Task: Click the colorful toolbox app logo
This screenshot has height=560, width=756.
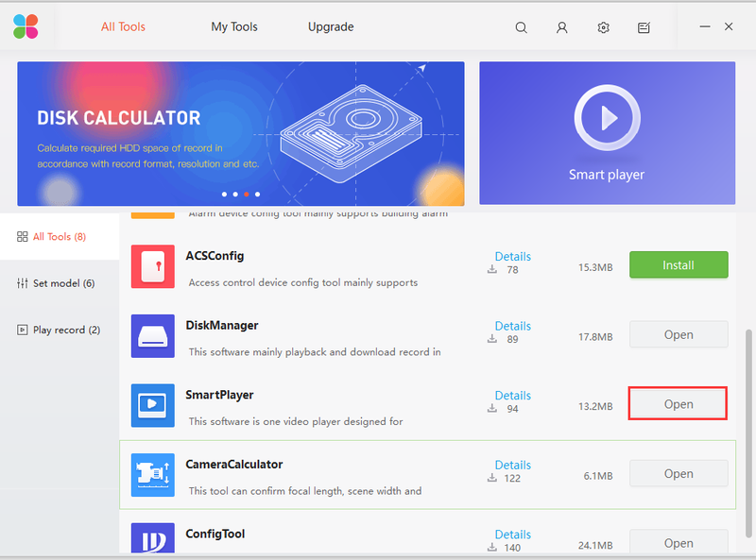Action: point(26,26)
